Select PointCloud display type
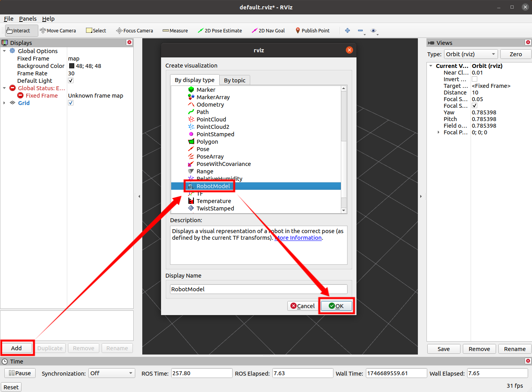Screen dimensions: 532x392 point(211,119)
